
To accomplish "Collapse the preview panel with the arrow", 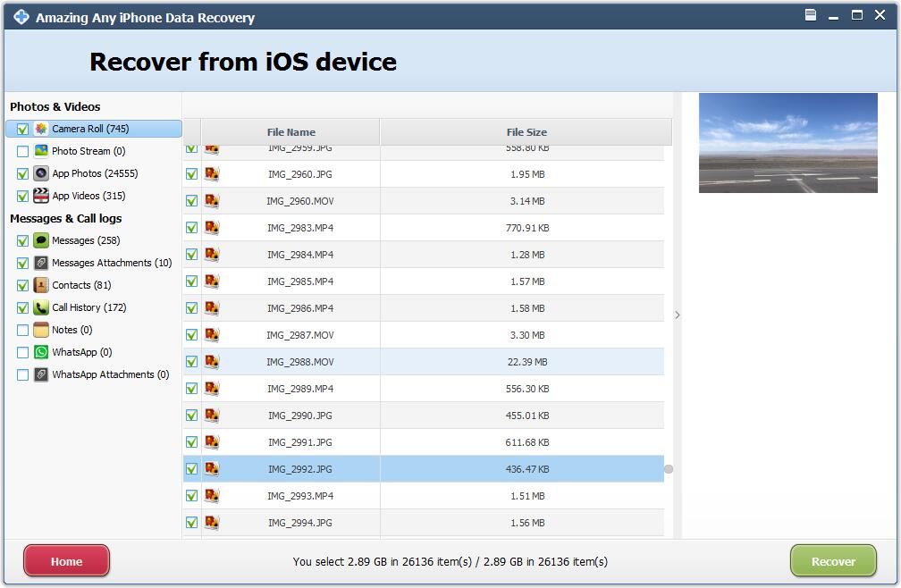I will point(678,315).
